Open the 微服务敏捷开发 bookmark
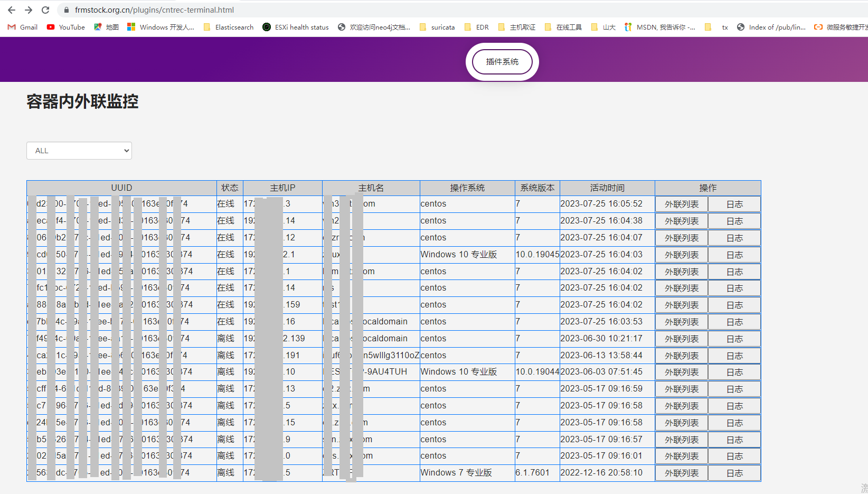This screenshot has width=868, height=494. (x=841, y=27)
